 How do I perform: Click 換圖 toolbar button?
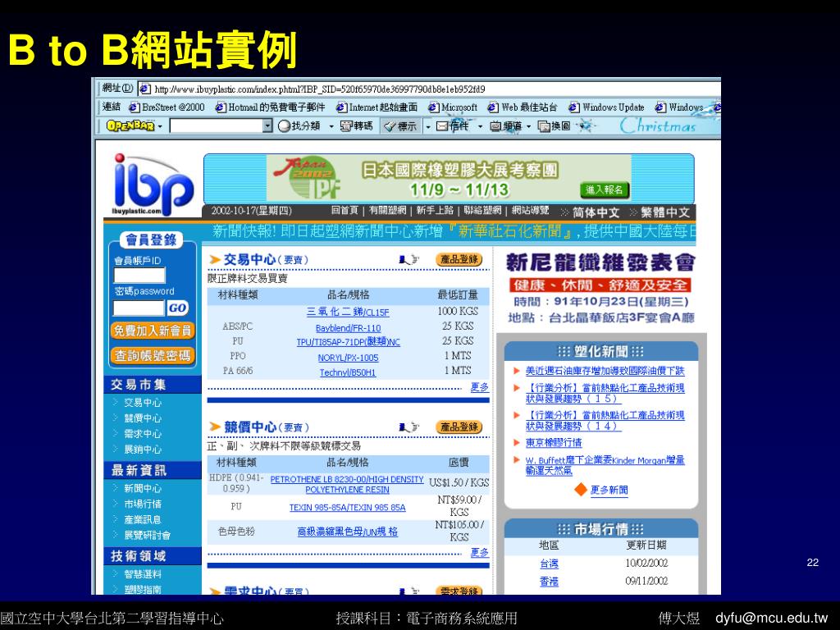[x=555, y=126]
